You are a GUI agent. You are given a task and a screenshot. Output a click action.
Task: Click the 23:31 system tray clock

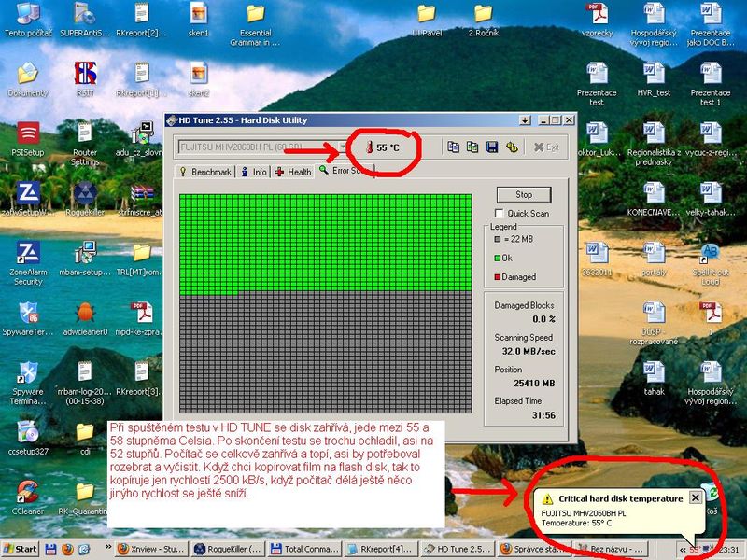coord(728,550)
